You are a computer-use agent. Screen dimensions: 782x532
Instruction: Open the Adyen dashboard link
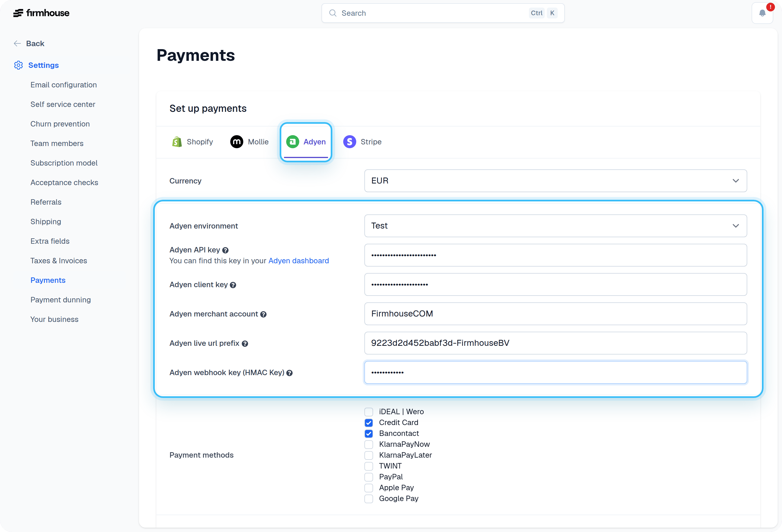(298, 261)
